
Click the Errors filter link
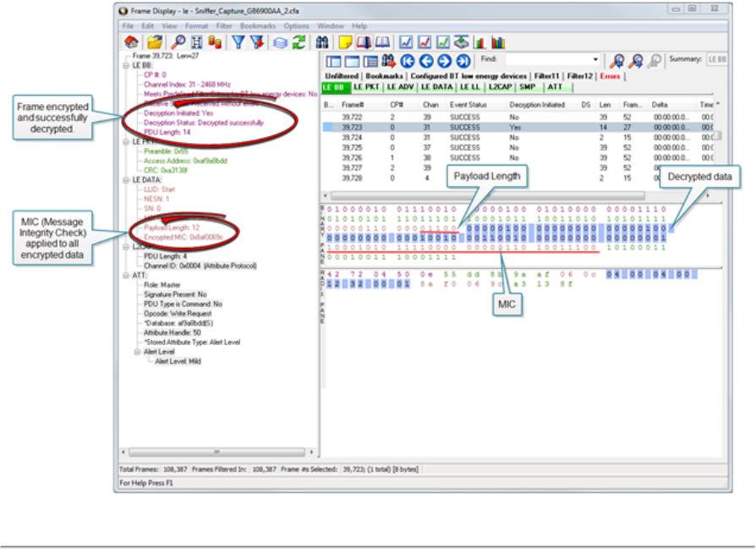(x=610, y=76)
